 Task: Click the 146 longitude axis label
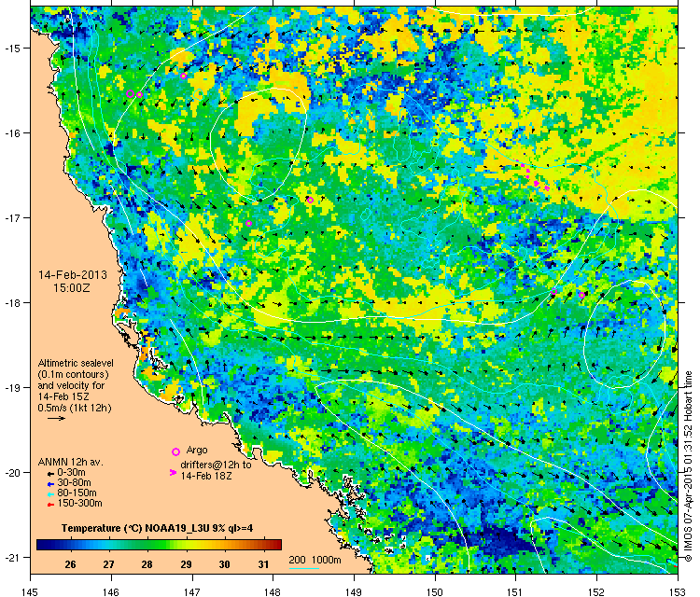[111, 592]
